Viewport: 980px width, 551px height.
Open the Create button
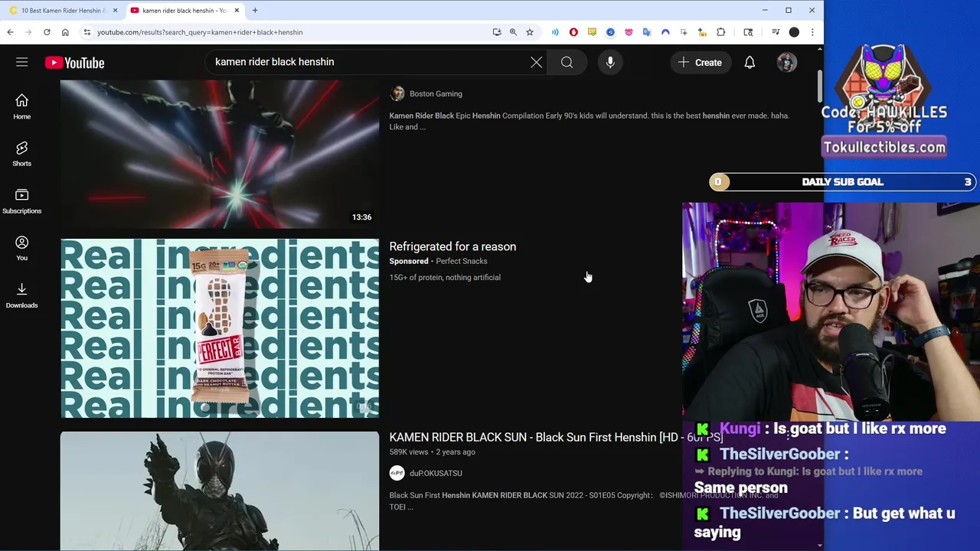tap(700, 62)
